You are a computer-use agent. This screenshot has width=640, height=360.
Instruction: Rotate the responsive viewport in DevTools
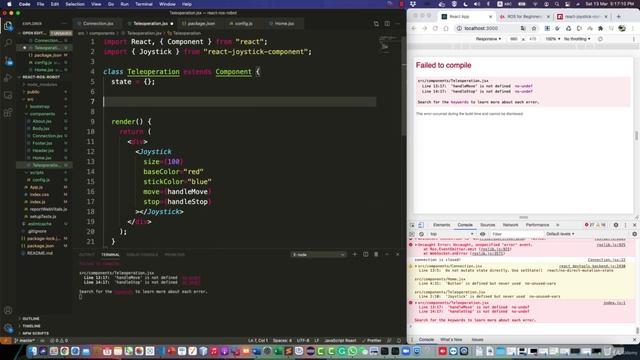pyautogui.click(x=600, y=39)
